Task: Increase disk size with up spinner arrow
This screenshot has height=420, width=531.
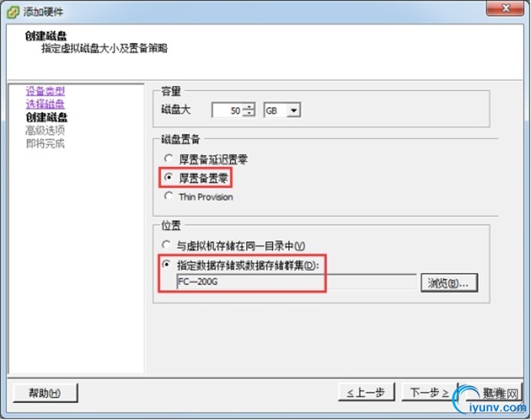Action: 249,107
